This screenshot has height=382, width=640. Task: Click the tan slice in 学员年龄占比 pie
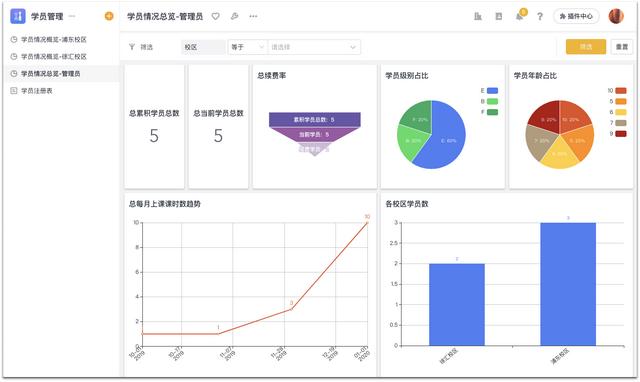click(x=540, y=142)
